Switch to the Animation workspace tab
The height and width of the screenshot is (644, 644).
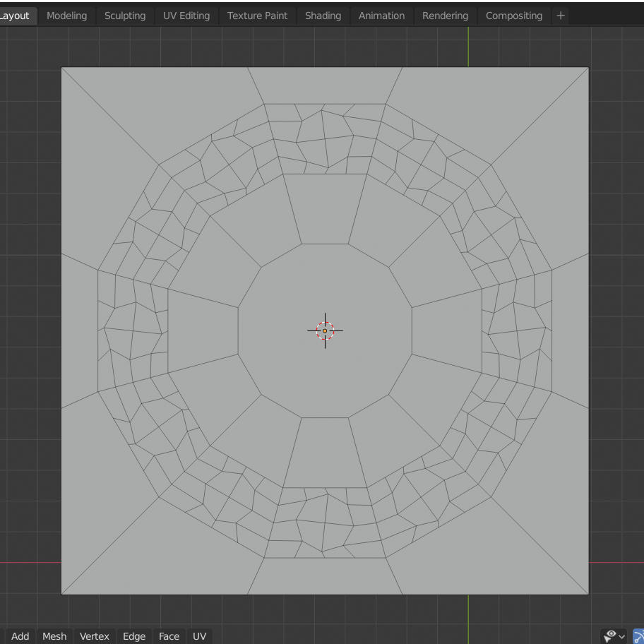pos(381,16)
